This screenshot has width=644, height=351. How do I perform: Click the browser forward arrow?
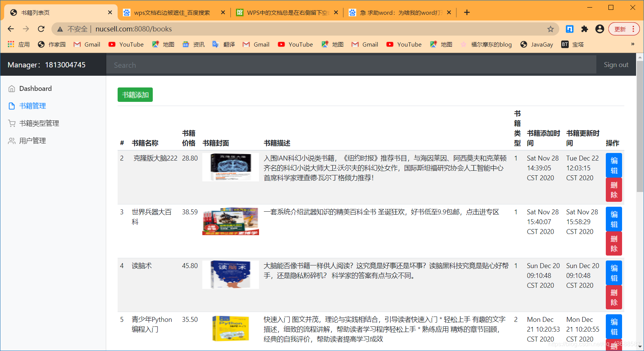click(26, 29)
